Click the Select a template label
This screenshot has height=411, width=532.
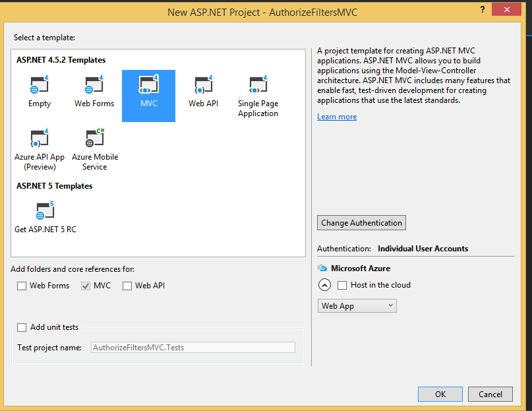click(x=44, y=38)
